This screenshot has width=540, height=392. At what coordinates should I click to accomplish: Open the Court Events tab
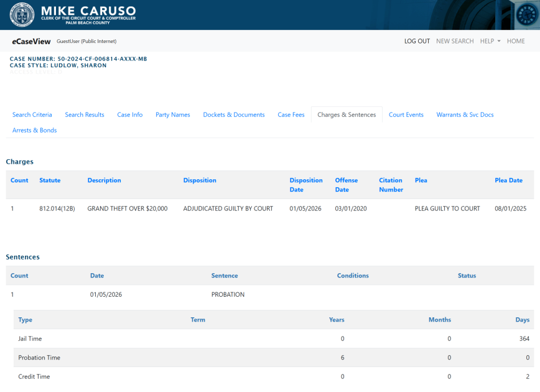[406, 115]
